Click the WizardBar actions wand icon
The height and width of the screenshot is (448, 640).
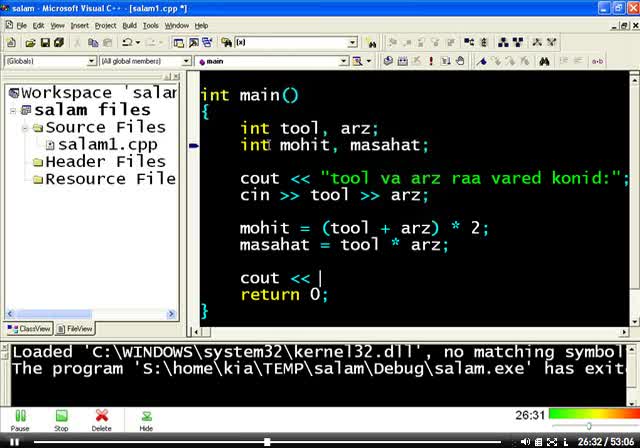[x=358, y=61]
